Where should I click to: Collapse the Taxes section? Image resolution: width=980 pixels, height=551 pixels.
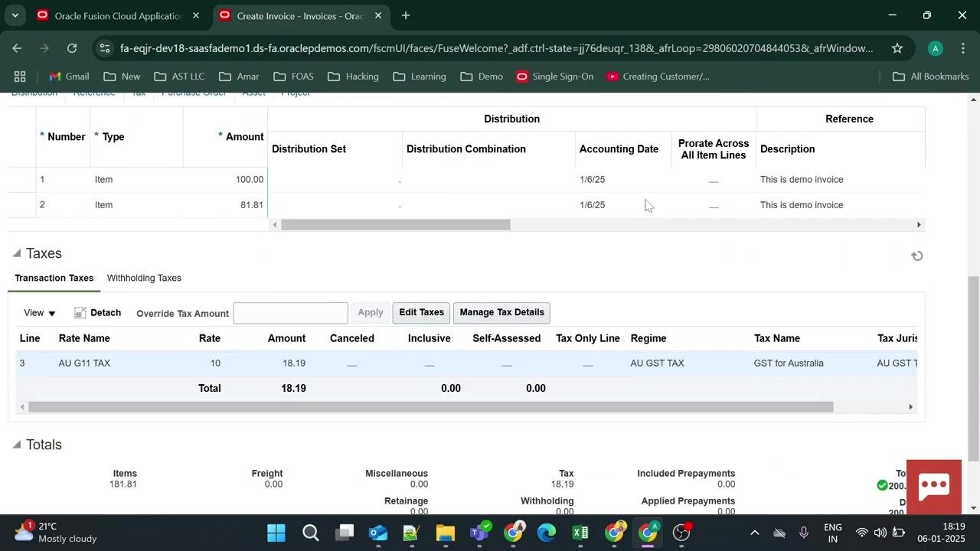click(17, 253)
